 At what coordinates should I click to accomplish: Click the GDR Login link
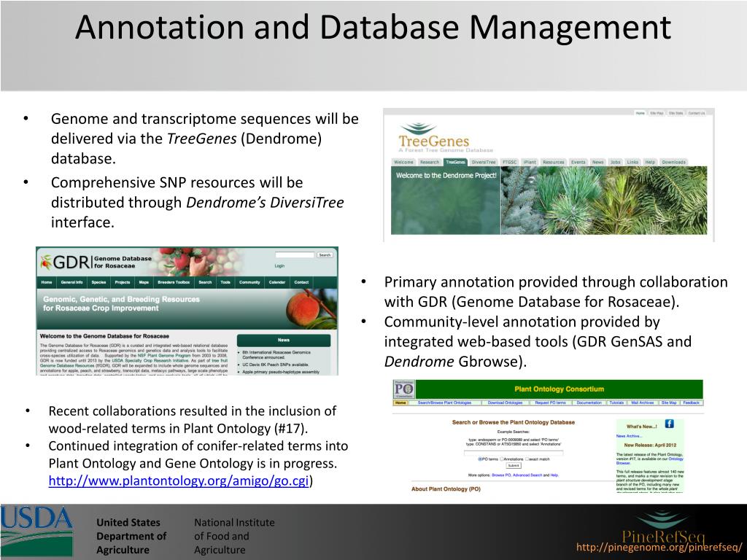[x=279, y=265]
